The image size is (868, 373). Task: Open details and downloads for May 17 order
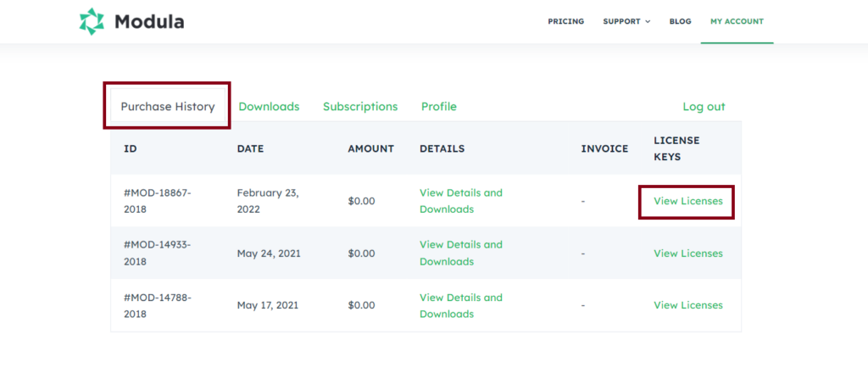coord(460,305)
